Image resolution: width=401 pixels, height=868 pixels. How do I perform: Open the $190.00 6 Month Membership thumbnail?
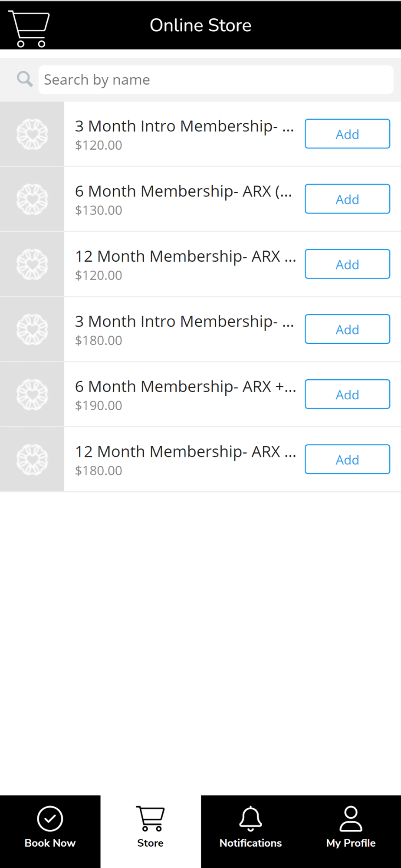point(32,395)
